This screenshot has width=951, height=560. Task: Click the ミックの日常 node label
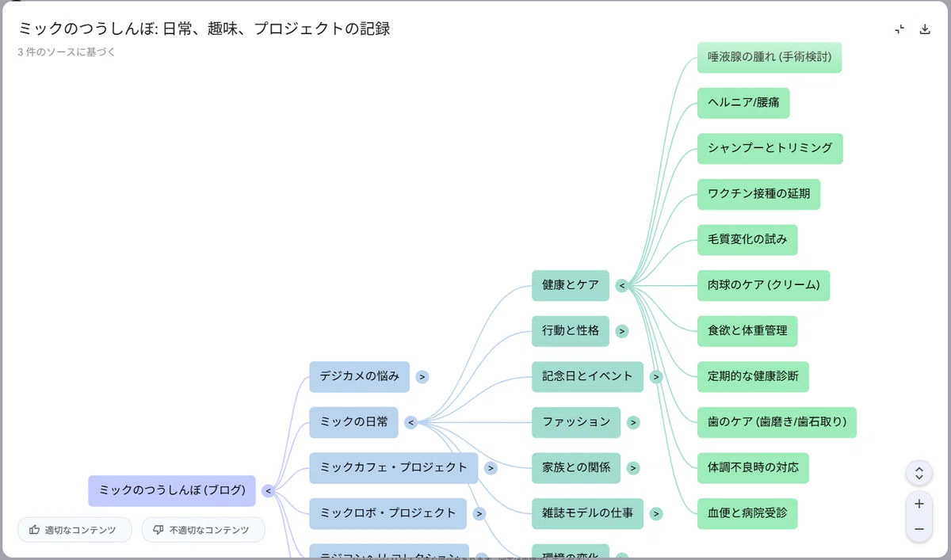(353, 422)
